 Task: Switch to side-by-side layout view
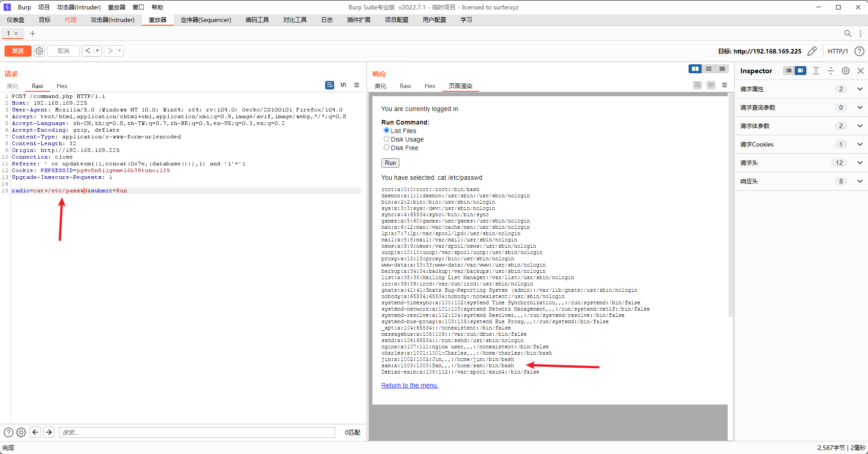695,69
